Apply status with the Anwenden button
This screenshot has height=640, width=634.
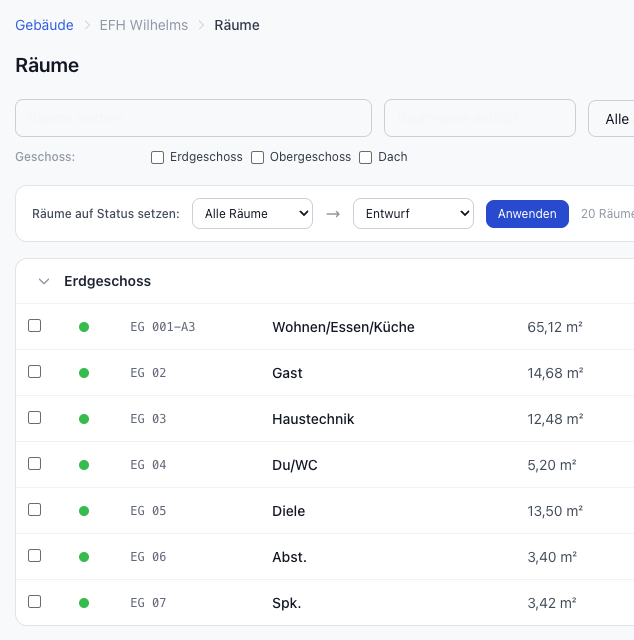point(527,214)
